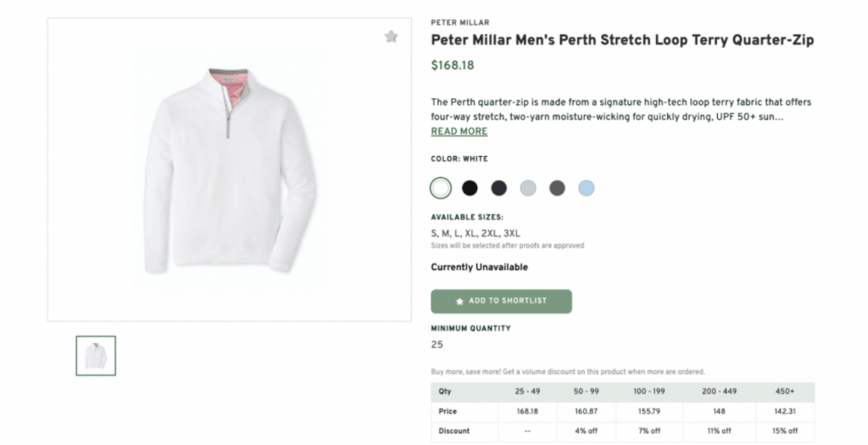868x445 pixels.
Task: Expand description with READ MORE
Action: 459,131
